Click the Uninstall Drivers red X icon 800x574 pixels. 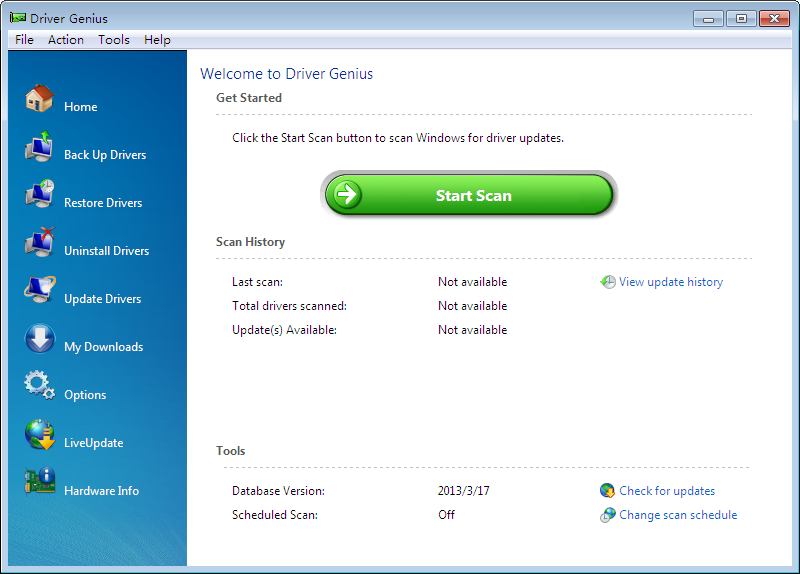39,242
